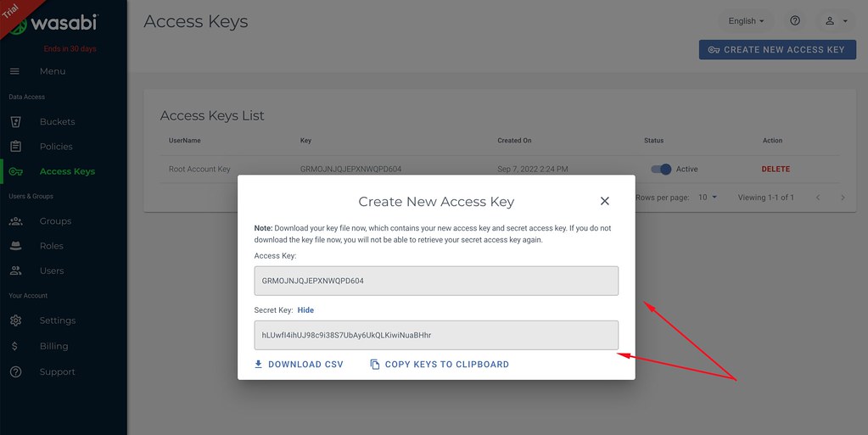Toggle the hamburger Menu icon

pos(15,71)
